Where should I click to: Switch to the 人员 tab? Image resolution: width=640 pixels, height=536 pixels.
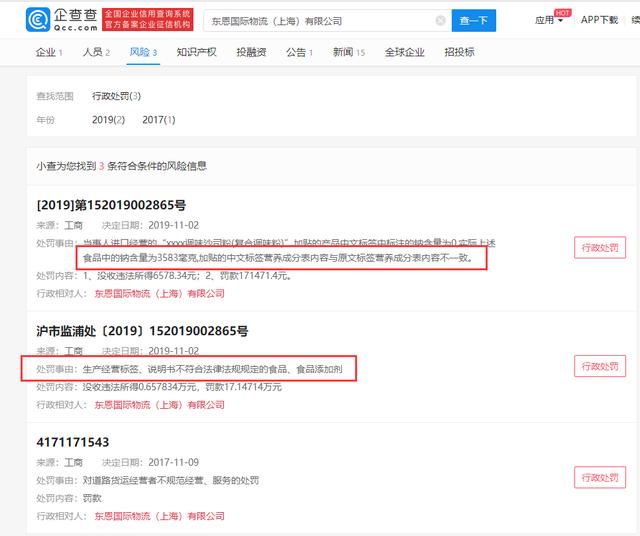point(96,52)
